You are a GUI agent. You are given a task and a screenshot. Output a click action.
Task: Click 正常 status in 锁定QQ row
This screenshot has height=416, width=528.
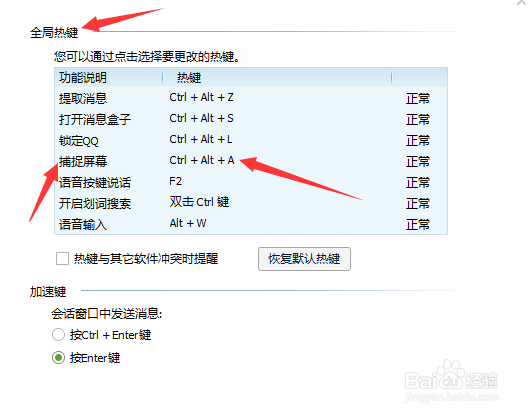click(418, 140)
